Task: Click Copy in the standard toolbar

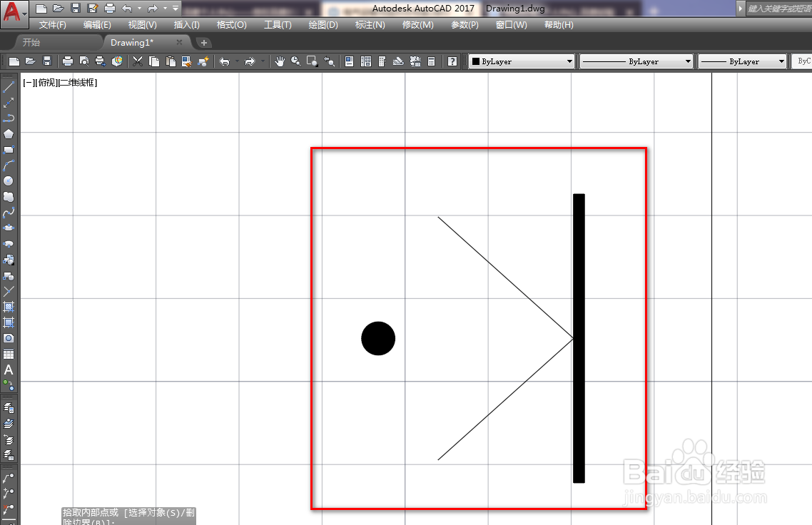Action: (x=154, y=61)
